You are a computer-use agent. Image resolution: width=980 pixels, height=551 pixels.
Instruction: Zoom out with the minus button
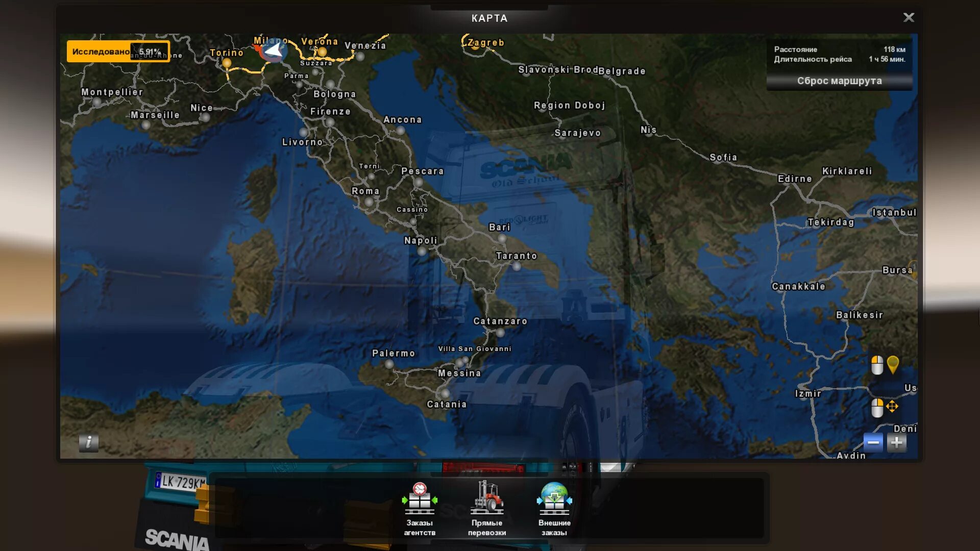873,442
